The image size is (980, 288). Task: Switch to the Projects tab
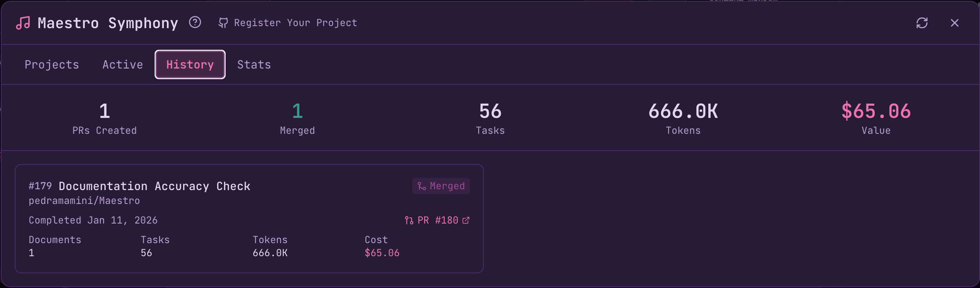pyautogui.click(x=51, y=64)
